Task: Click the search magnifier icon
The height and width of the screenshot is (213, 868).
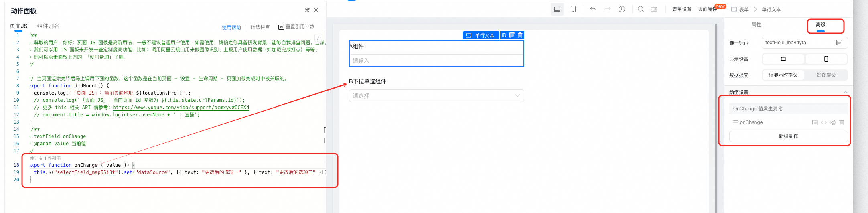Action: 641,9
